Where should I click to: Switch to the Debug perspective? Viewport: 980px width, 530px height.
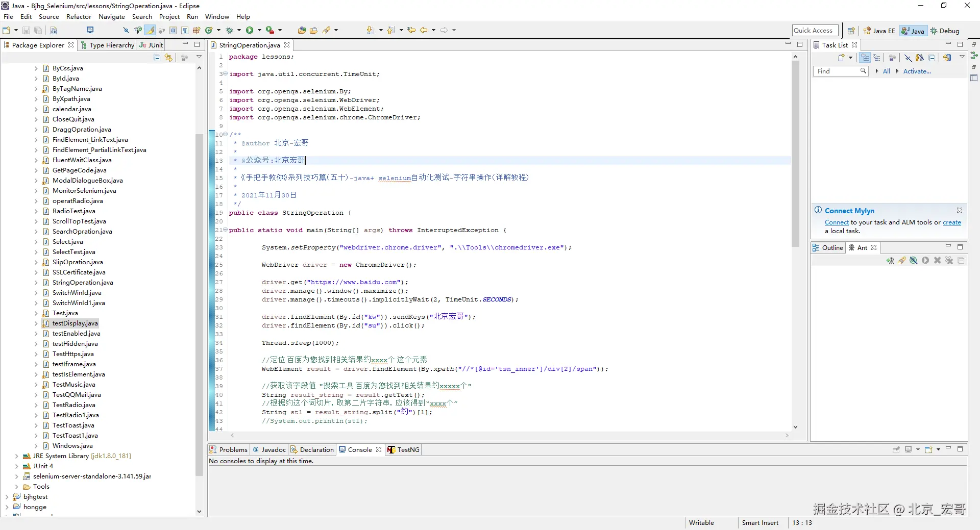(945, 31)
